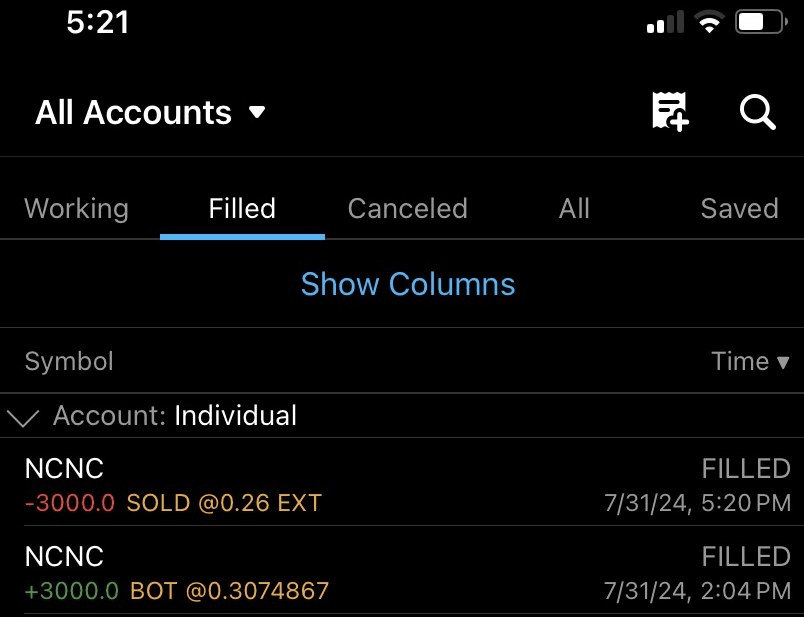Tap the Wi-Fi status icon
Image resolution: width=804 pixels, height=617 pixels.
tap(710, 23)
